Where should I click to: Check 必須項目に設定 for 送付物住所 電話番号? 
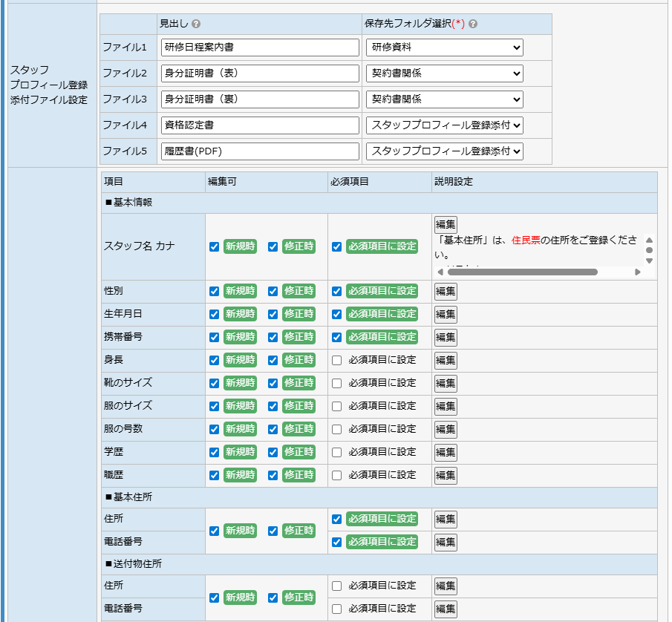tap(337, 609)
